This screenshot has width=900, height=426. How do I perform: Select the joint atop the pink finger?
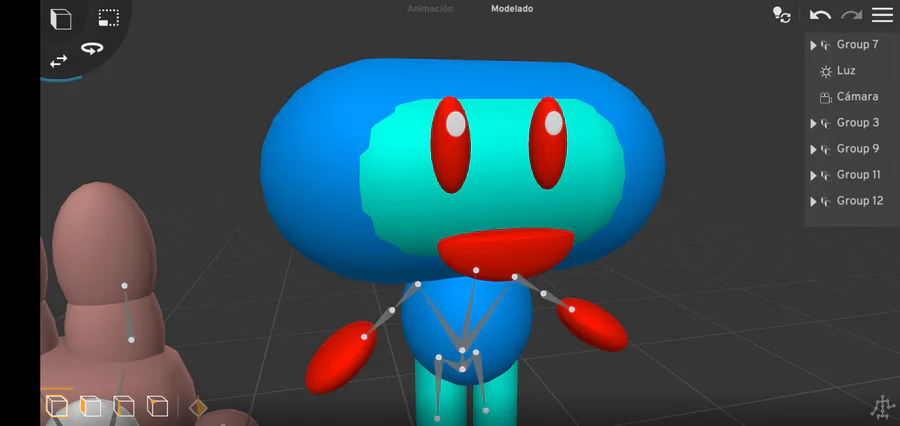pos(124,285)
